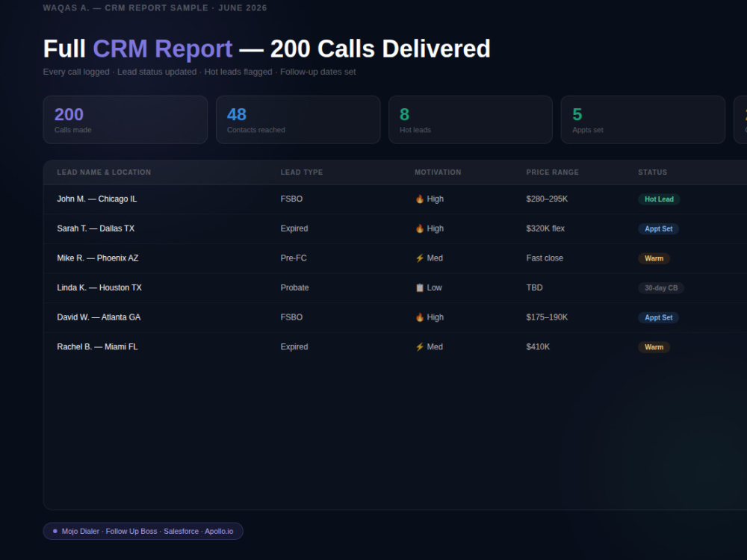The width and height of the screenshot is (747, 560).
Task: Select the 200 Calls made card
Action: tap(125, 119)
